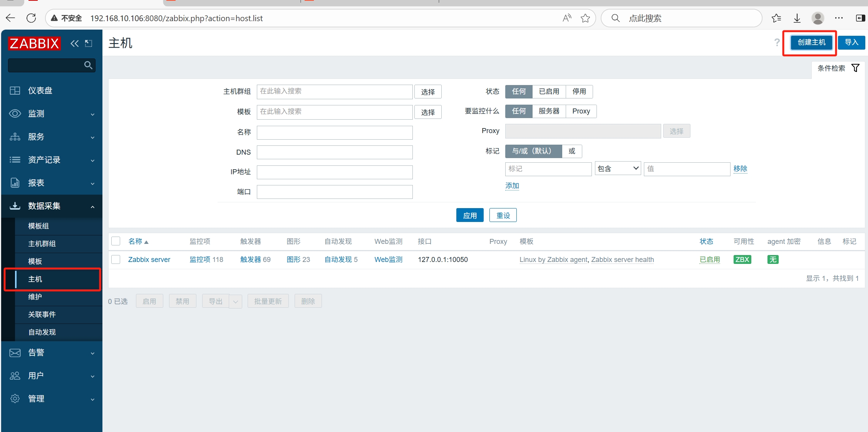Open the 导出 dropdown arrow

click(236, 301)
